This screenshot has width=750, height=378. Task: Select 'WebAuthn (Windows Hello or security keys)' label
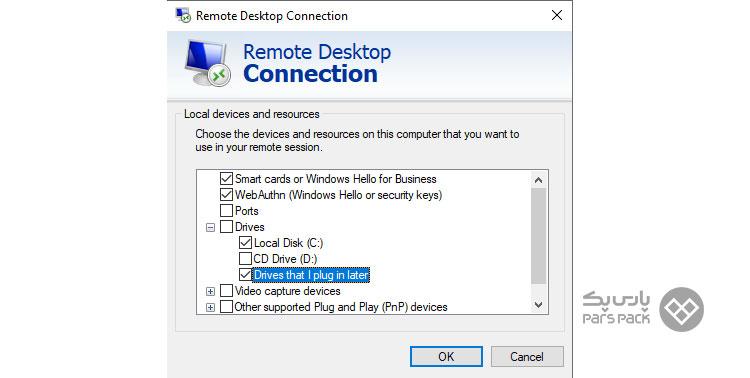339,195
